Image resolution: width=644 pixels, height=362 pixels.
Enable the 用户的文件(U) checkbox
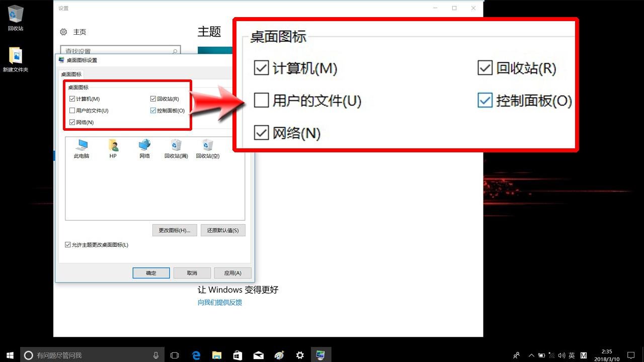[72, 110]
